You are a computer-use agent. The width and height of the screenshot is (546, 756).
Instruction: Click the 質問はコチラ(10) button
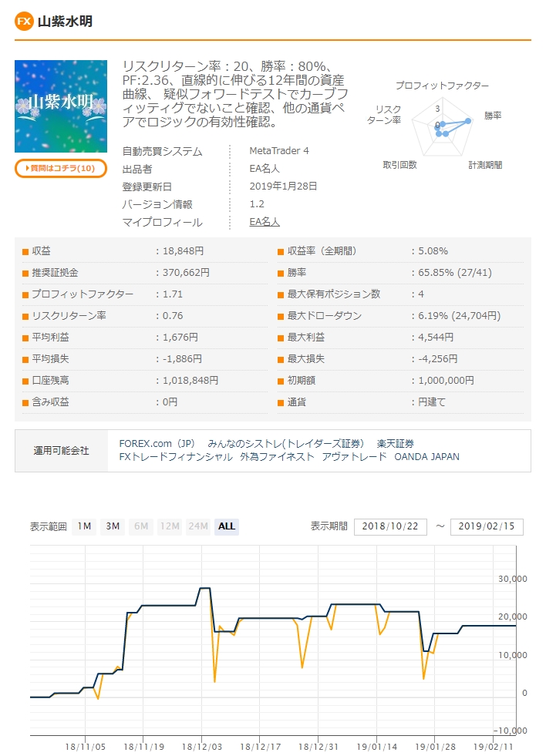pyautogui.click(x=61, y=168)
